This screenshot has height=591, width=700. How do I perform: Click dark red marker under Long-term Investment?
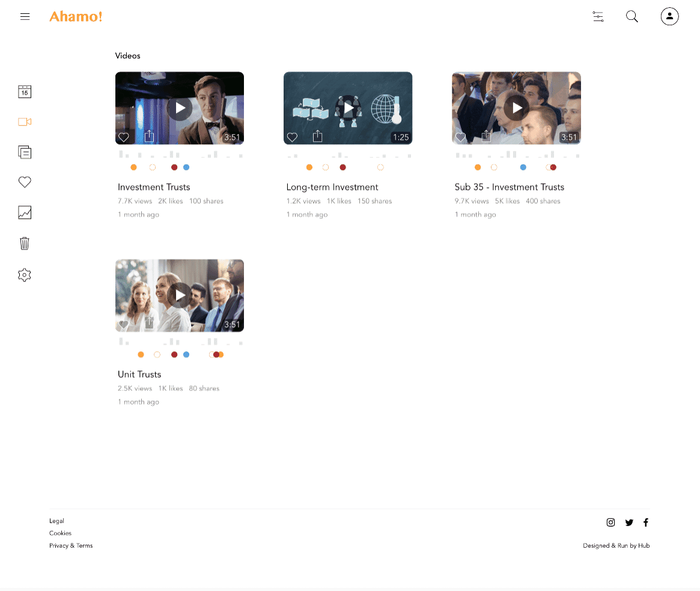click(x=343, y=167)
